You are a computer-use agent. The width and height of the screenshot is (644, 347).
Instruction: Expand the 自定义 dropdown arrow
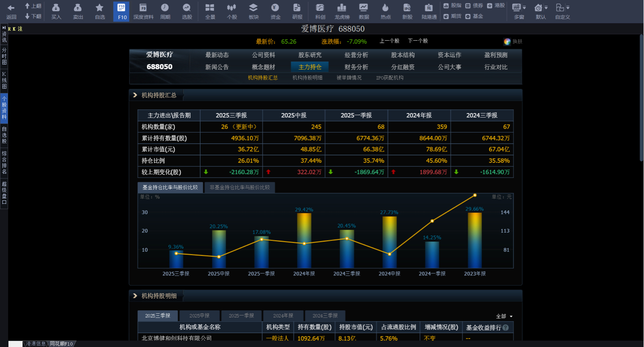click(x=568, y=8)
